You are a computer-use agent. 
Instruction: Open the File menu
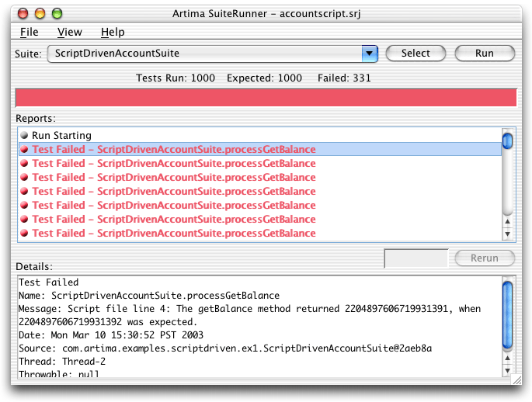coord(30,32)
